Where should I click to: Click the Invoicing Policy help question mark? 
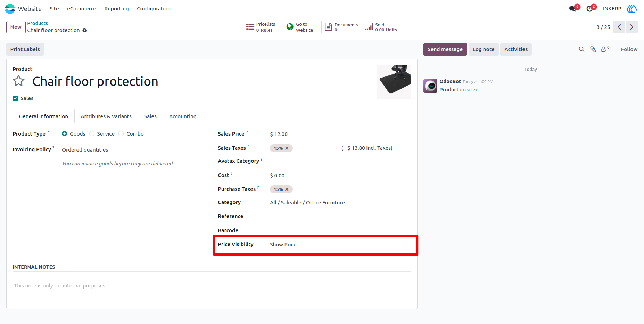53,148
